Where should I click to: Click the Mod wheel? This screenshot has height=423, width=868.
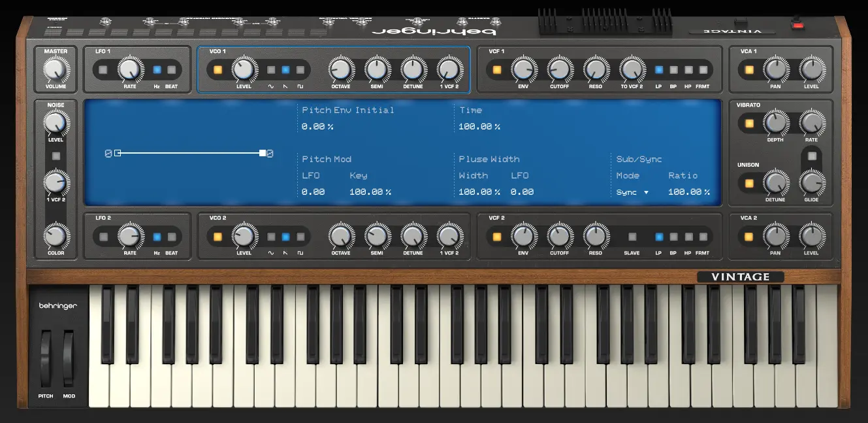click(68, 358)
